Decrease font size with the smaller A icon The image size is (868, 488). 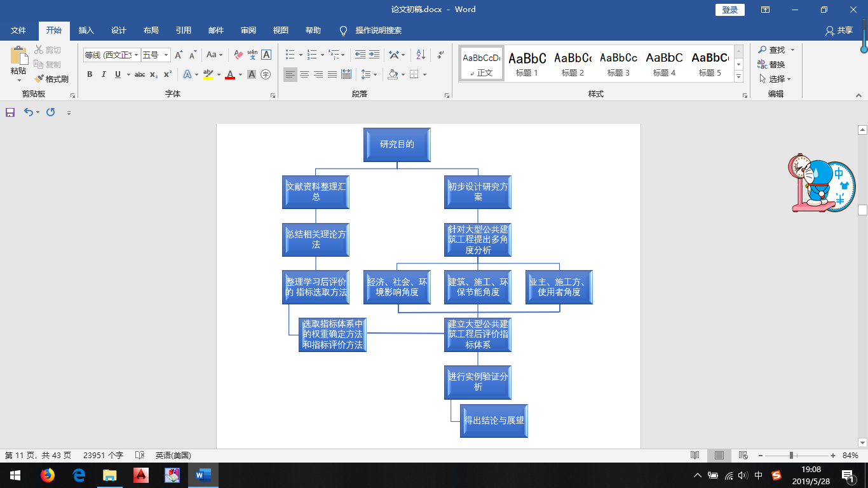click(192, 55)
